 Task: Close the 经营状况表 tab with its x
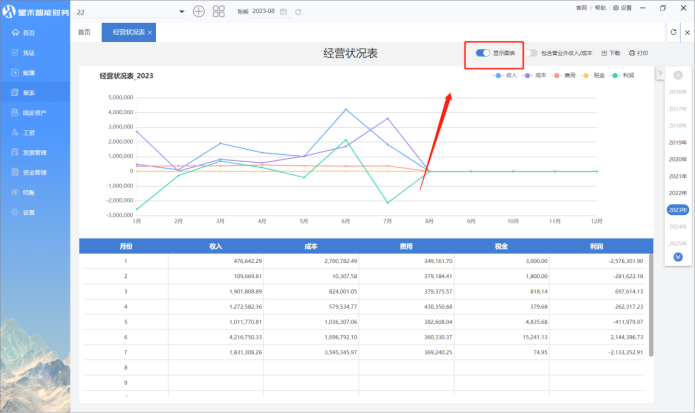click(150, 32)
